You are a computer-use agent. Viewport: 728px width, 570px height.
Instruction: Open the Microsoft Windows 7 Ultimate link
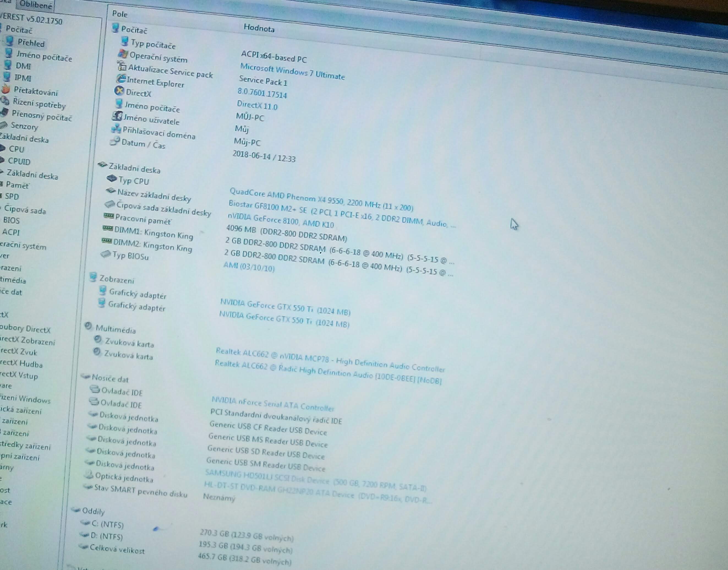point(292,71)
